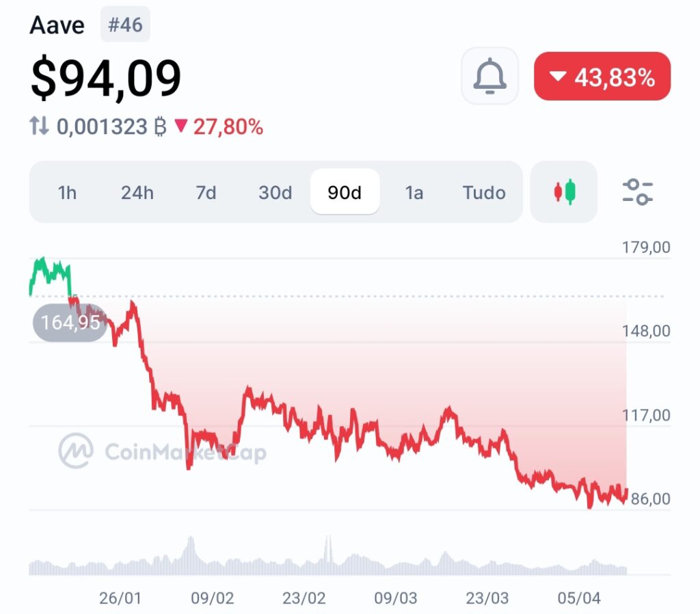The width and height of the screenshot is (700, 614).
Task: Tap the red 43,83% change badge
Action: coord(602,77)
